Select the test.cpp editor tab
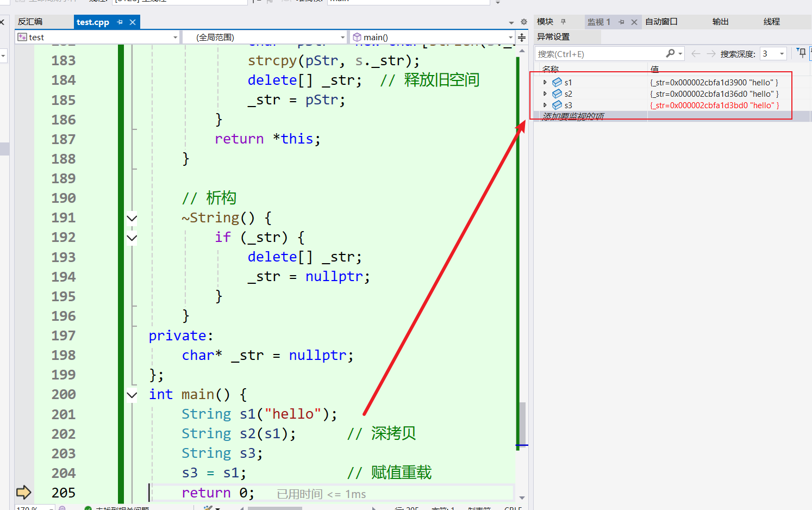 point(93,22)
